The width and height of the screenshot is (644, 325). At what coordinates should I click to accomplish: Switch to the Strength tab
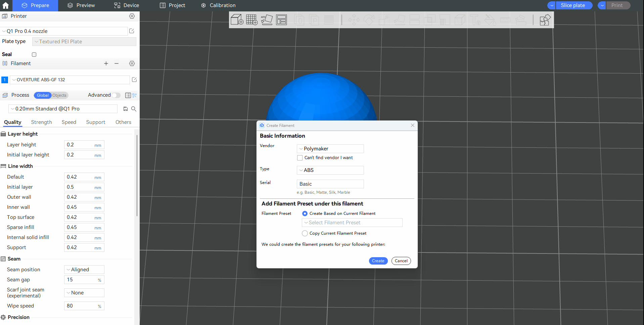41,122
